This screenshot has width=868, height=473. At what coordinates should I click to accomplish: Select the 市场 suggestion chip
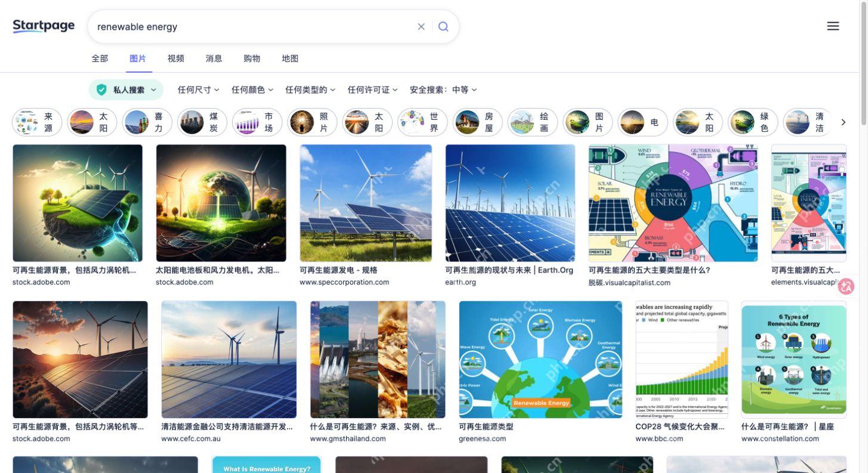pyautogui.click(x=257, y=122)
